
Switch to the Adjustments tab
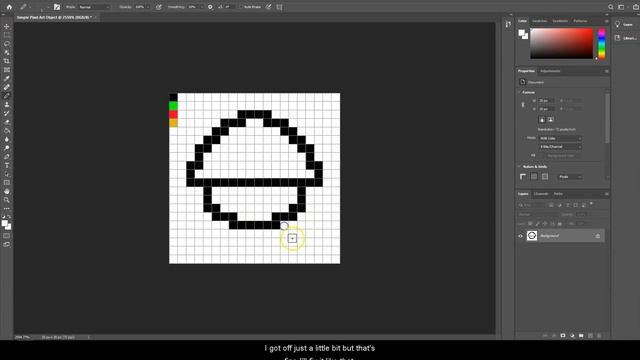pyautogui.click(x=550, y=71)
